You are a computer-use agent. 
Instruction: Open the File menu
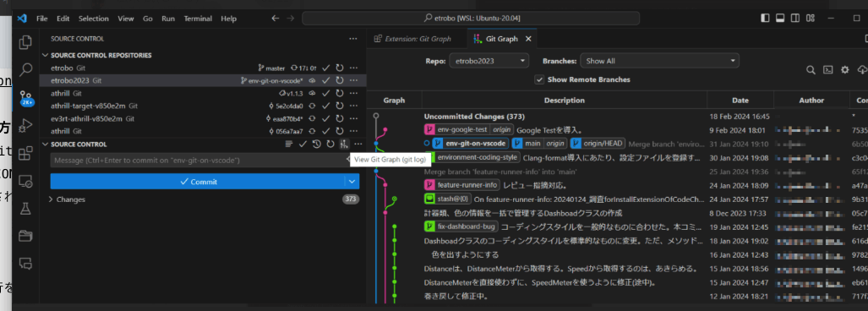tap(42, 19)
